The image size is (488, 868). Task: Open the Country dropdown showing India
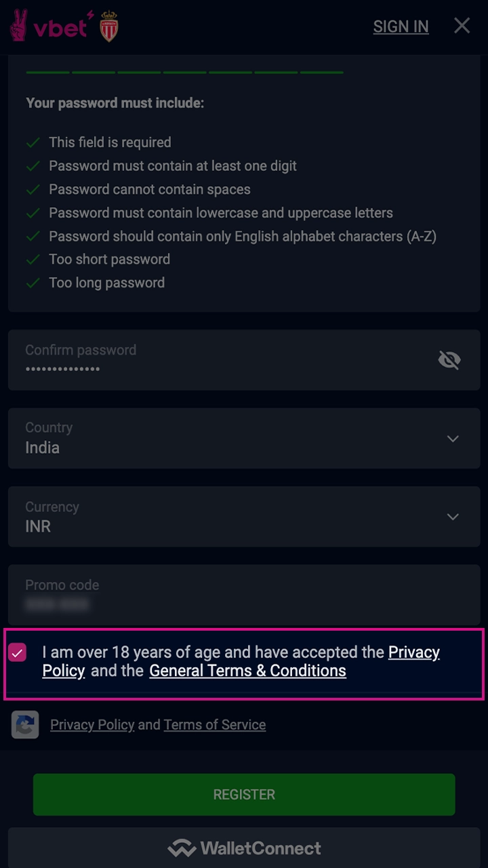[230, 438]
